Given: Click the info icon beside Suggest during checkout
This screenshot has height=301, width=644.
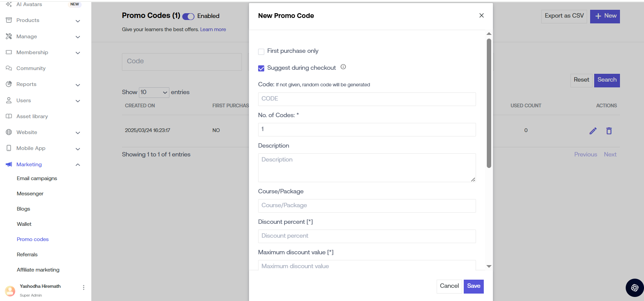Looking at the screenshot, I should (x=343, y=67).
